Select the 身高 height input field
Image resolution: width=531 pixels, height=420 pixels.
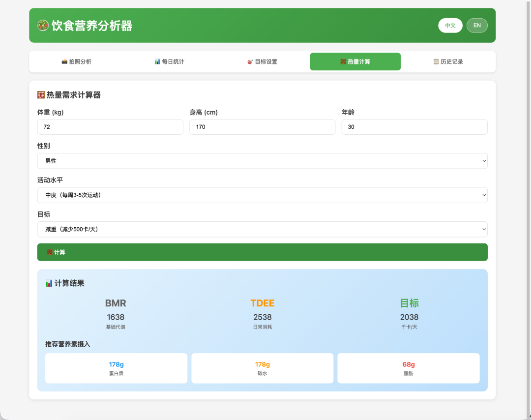(x=262, y=126)
